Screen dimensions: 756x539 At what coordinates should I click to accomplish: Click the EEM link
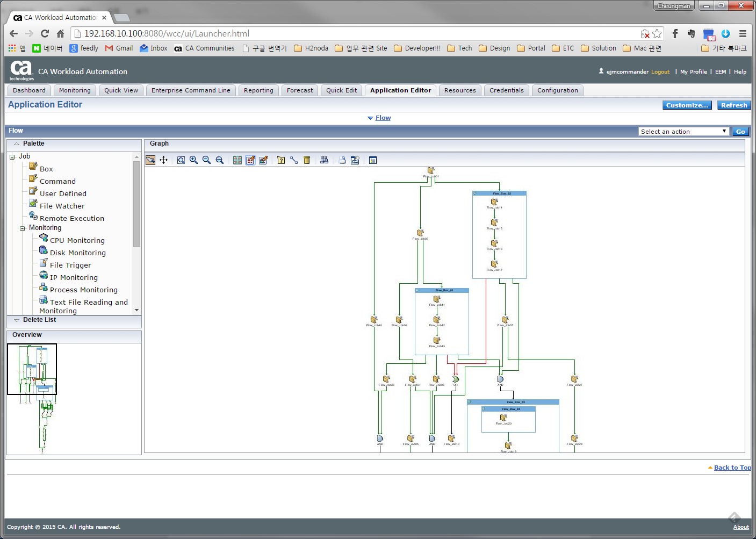pos(721,72)
